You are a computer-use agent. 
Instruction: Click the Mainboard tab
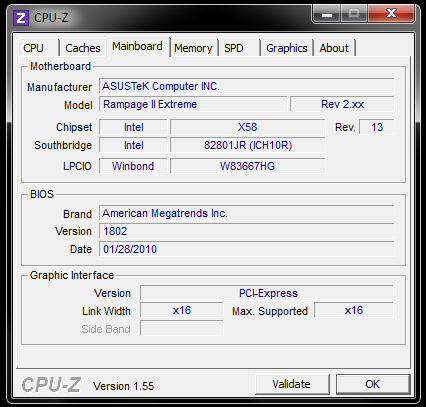[x=138, y=46]
